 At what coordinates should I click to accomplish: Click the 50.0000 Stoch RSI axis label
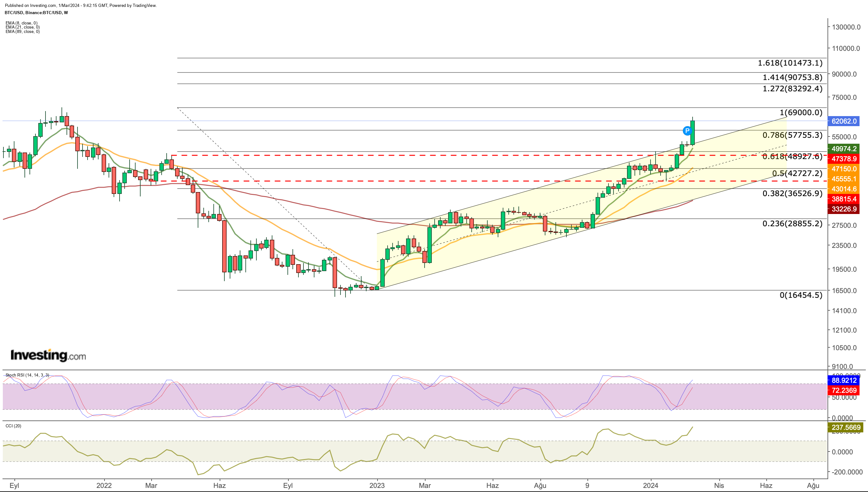tap(844, 398)
